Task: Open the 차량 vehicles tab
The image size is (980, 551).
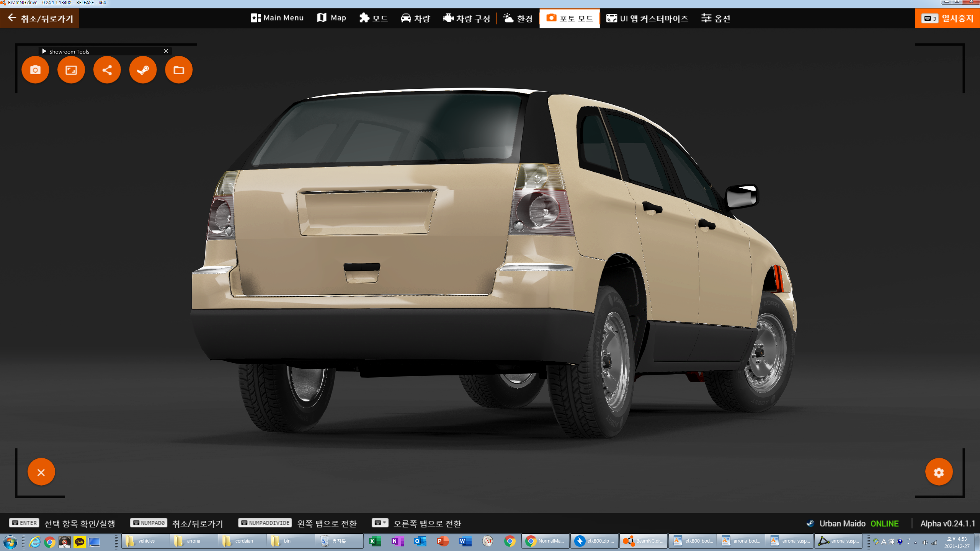Action: point(415,18)
